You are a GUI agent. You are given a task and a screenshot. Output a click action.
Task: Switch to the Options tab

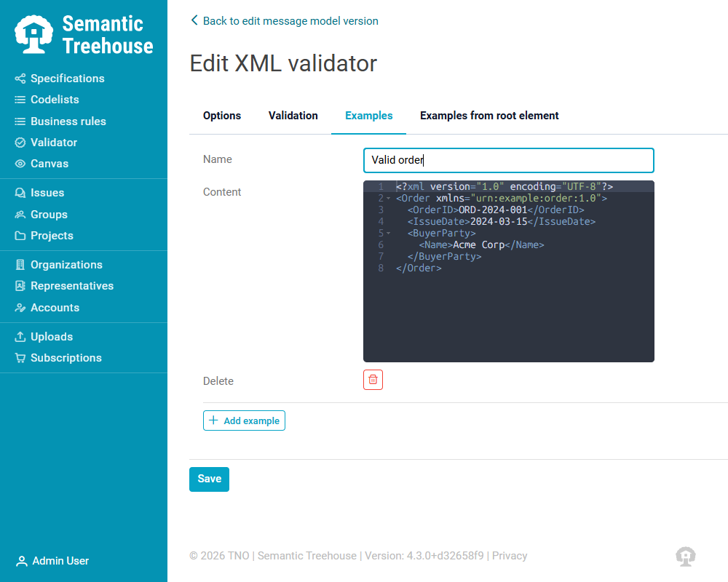pos(222,116)
